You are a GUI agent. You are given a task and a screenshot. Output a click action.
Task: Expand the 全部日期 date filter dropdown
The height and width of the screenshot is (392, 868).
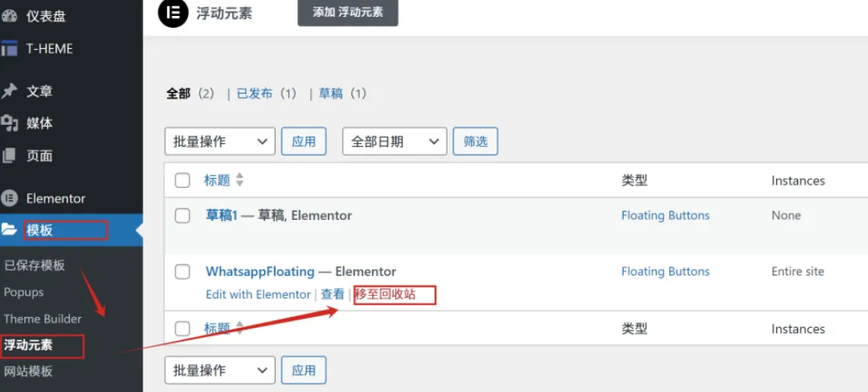tap(394, 141)
